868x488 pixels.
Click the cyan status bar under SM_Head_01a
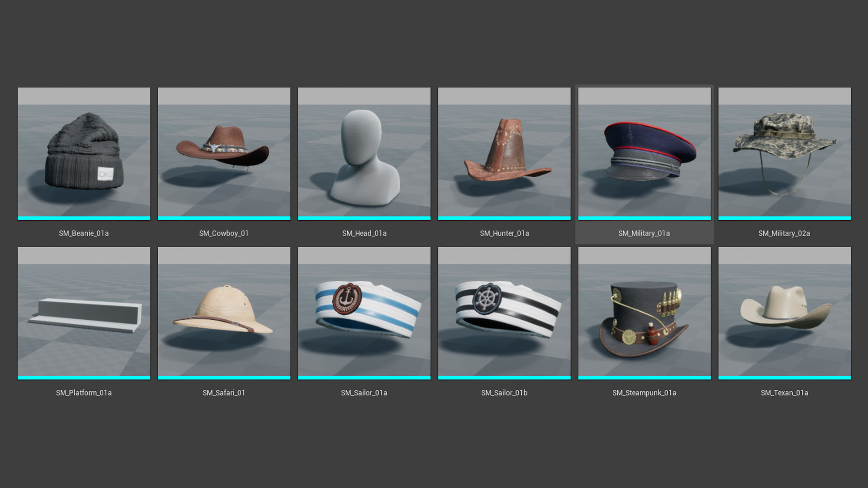point(364,218)
